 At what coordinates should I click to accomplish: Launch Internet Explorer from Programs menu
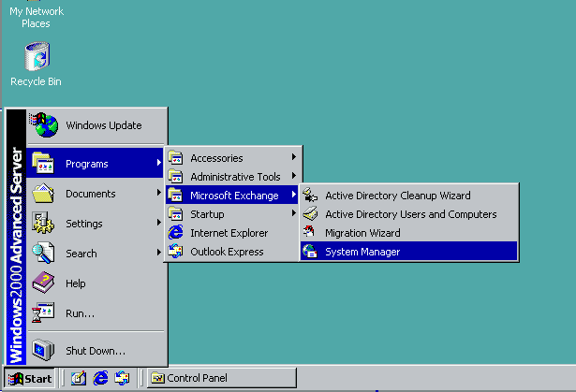click(231, 233)
